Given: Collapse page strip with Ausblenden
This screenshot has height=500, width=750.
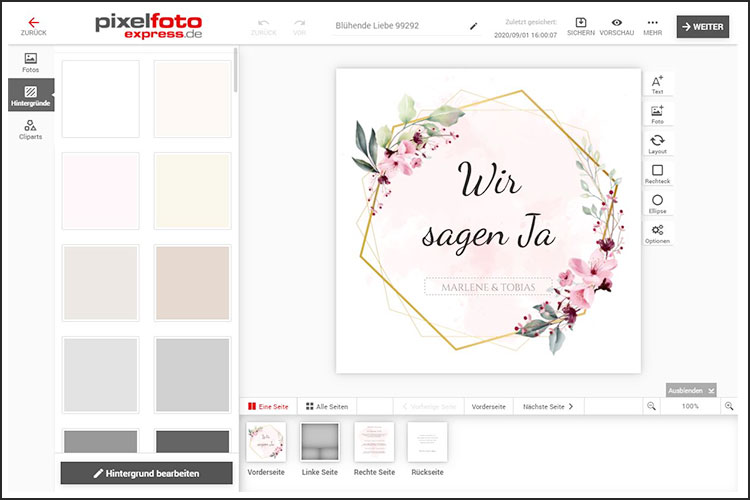Looking at the screenshot, I should [x=691, y=390].
